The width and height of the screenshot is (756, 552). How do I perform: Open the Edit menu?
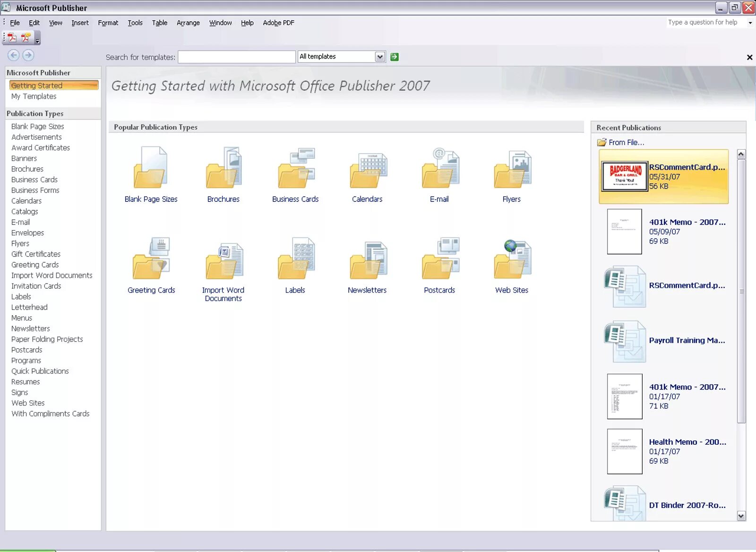[34, 23]
